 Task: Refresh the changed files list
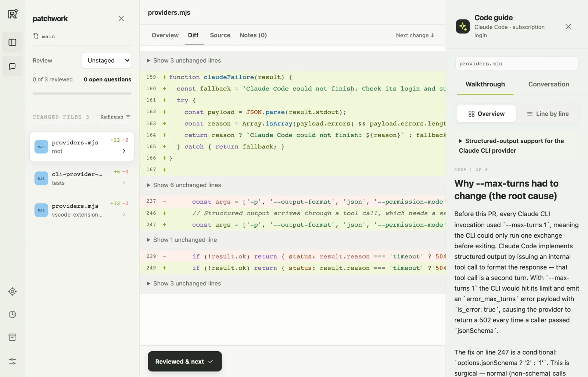(x=115, y=117)
